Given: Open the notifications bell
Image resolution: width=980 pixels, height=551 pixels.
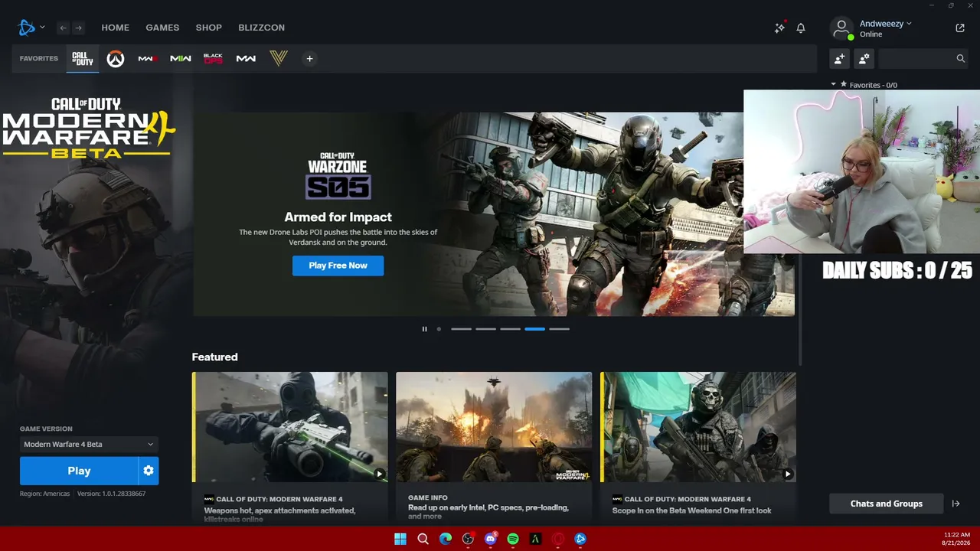Looking at the screenshot, I should (x=801, y=28).
